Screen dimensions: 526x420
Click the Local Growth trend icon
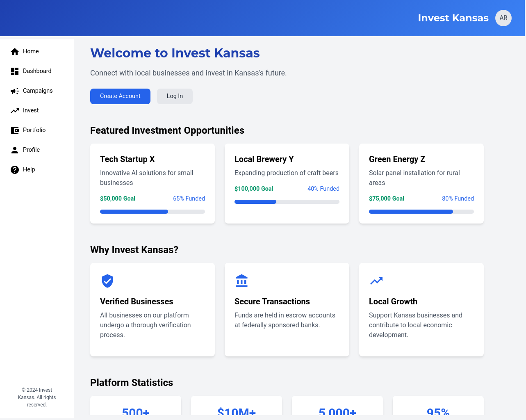[x=376, y=281]
